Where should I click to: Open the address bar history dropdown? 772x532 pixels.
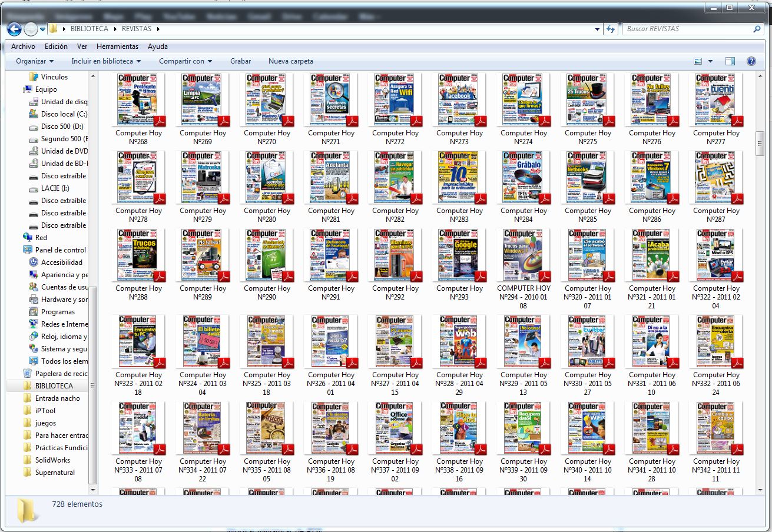tap(598, 29)
